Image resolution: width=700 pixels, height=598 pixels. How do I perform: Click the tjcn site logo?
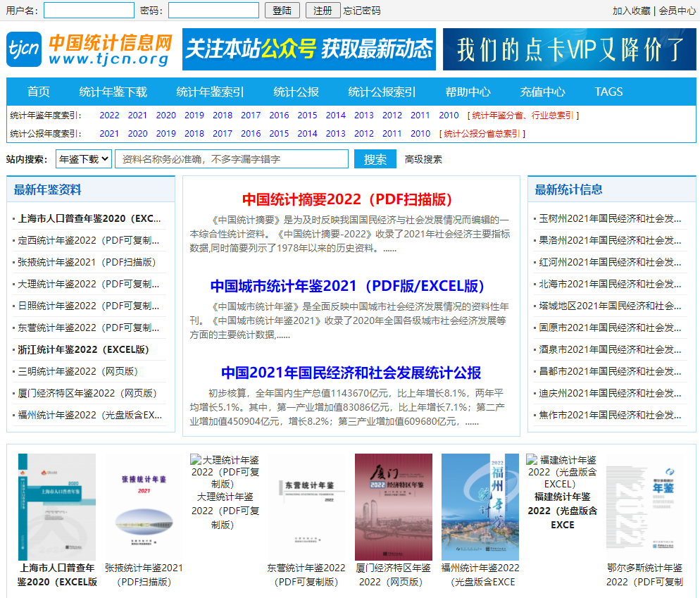(89, 49)
